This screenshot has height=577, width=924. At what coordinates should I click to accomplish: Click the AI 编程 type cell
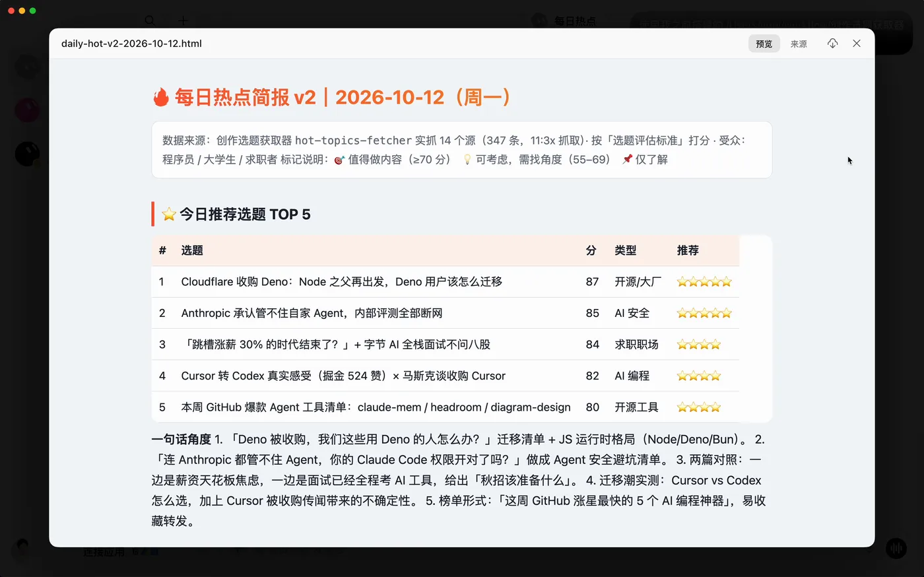(632, 376)
